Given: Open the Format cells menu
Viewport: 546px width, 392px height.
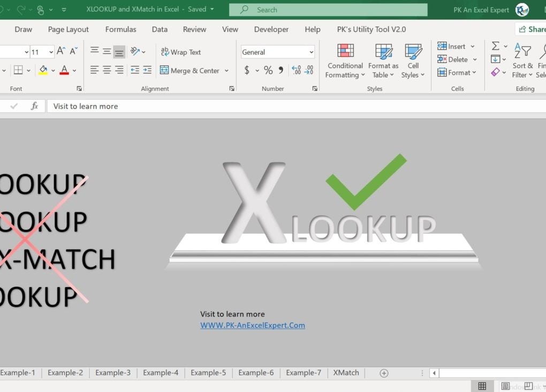Looking at the screenshot, I should coord(457,72).
